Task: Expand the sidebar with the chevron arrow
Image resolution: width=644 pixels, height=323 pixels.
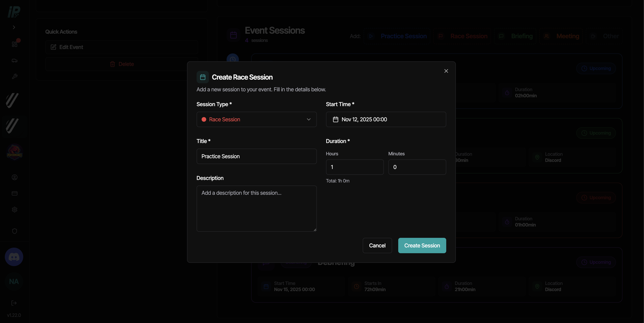Action: click(x=14, y=27)
